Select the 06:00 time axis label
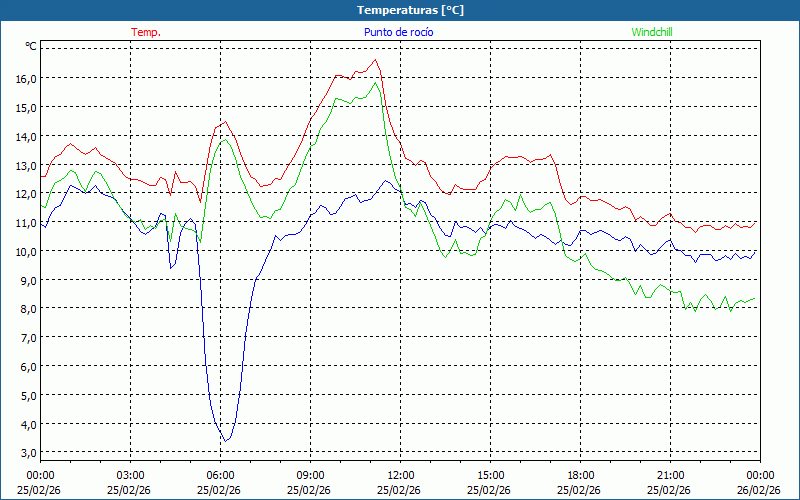 pos(221,475)
